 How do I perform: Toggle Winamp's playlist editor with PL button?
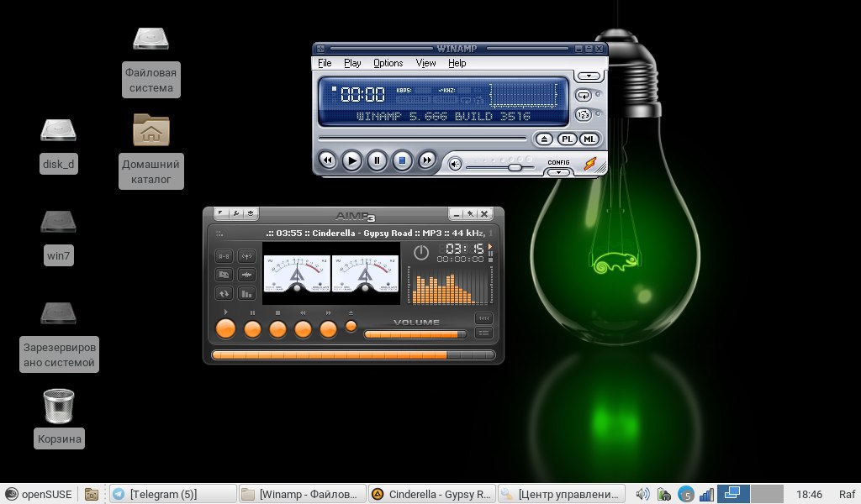[567, 139]
